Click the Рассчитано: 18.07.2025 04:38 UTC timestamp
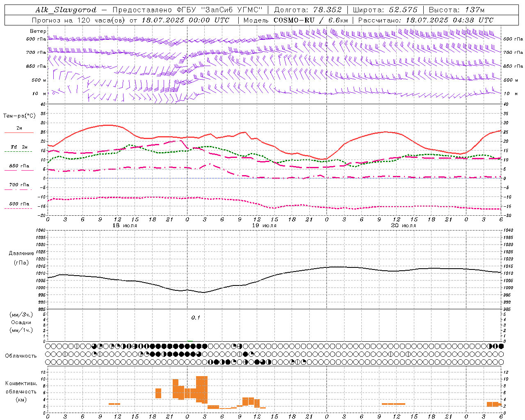The height and width of the screenshot is (420, 525). tap(426, 20)
